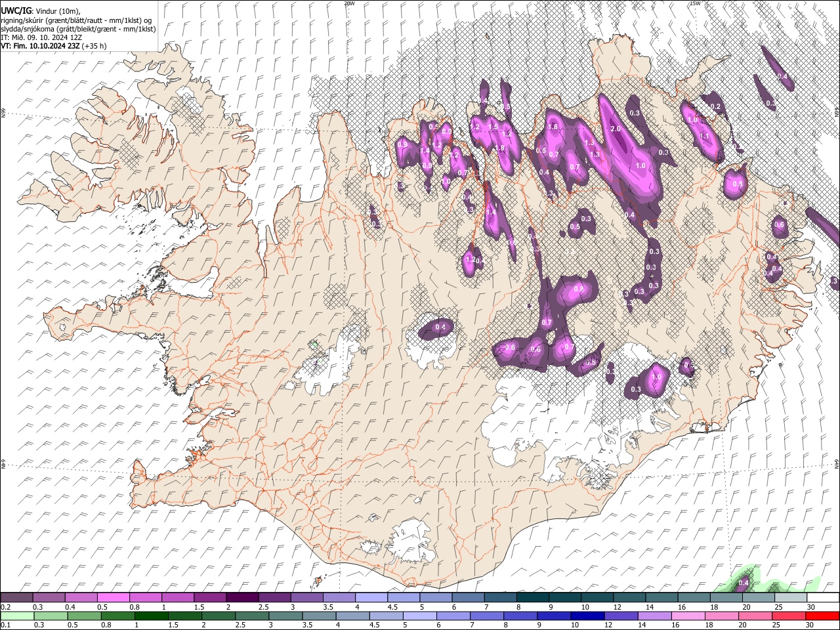Click the "0.2" label in the snow legend

pyautogui.click(x=6, y=606)
